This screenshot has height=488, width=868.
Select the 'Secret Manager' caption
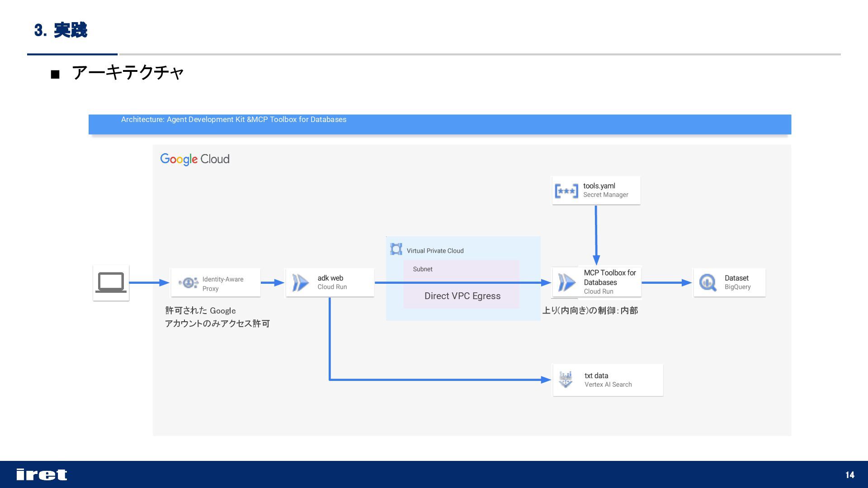coord(605,195)
